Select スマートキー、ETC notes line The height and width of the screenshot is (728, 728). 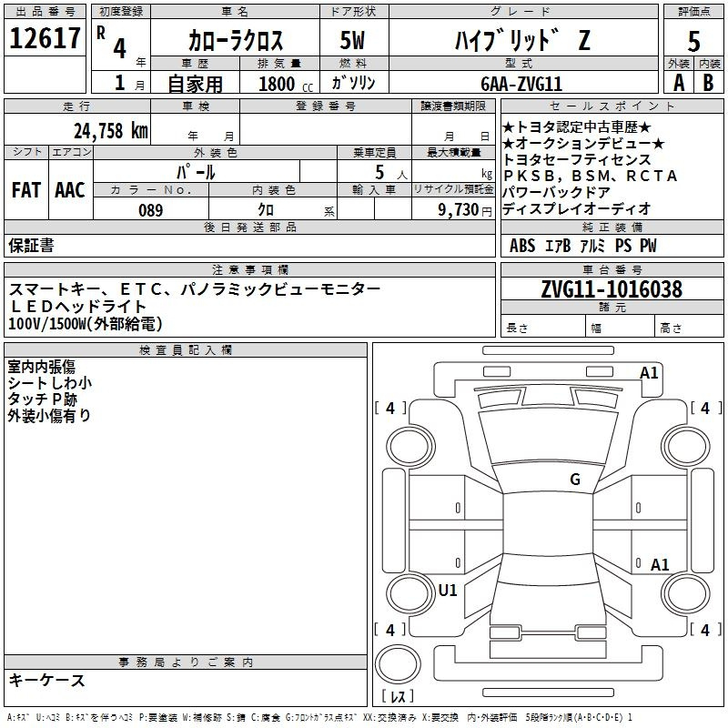click(195, 289)
